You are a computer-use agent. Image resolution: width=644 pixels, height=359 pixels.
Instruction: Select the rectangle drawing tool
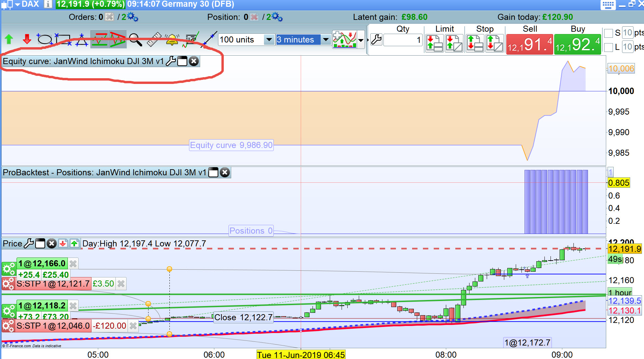click(x=63, y=40)
